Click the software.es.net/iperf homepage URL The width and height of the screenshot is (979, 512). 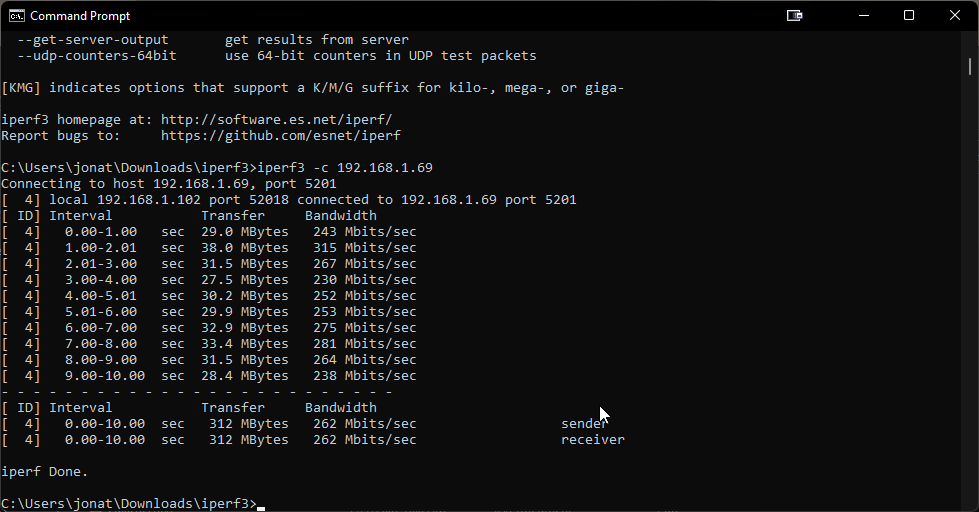point(277,119)
